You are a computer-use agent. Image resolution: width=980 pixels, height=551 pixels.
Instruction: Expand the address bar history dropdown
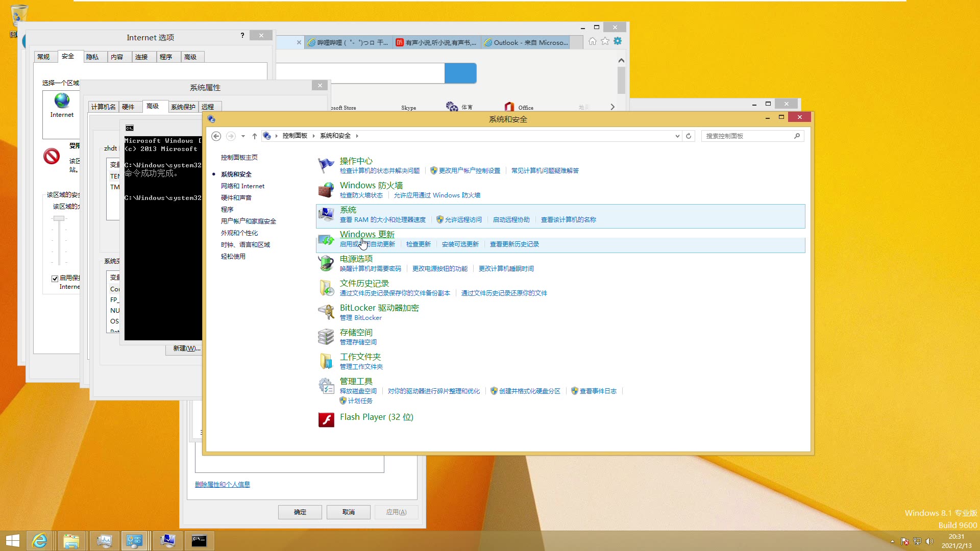point(677,136)
